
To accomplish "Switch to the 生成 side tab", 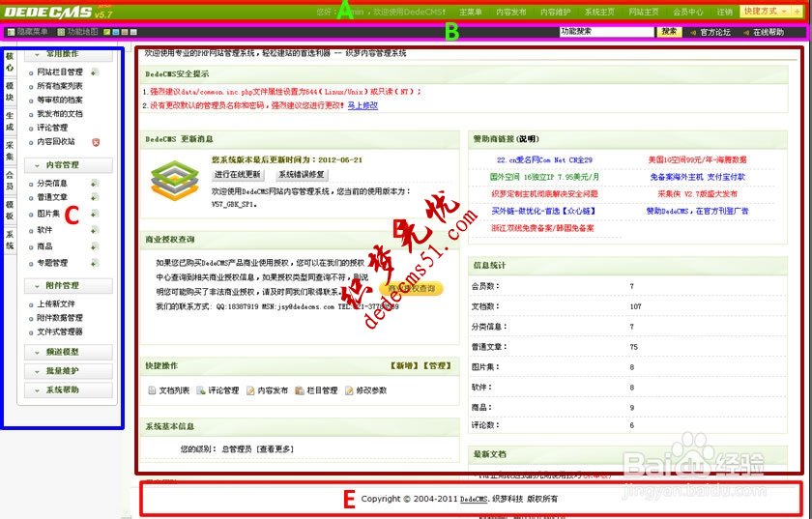I will [10, 121].
